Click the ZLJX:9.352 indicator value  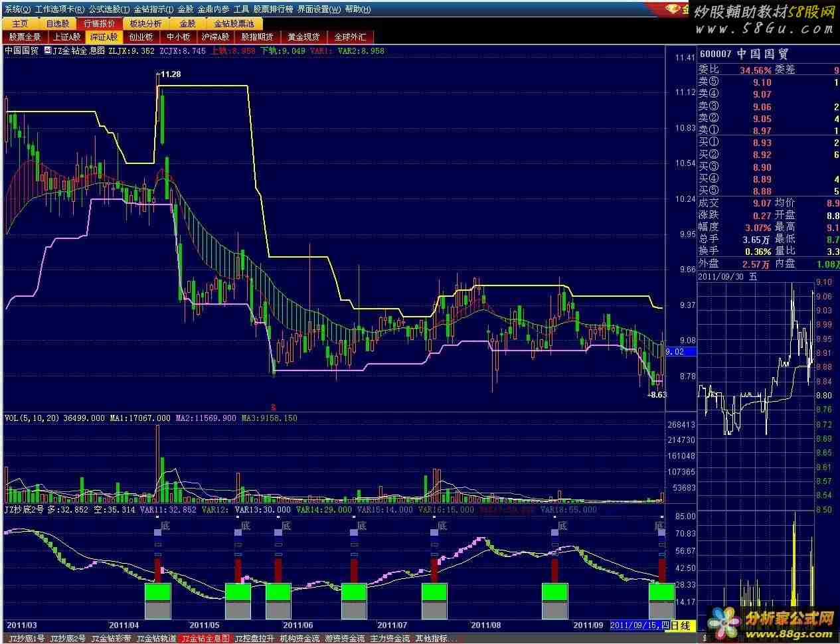point(131,50)
